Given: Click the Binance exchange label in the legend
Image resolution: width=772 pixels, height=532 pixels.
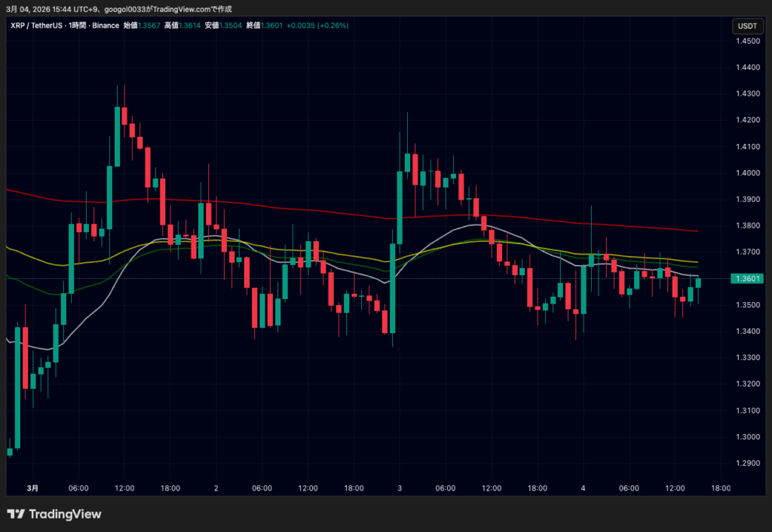Looking at the screenshot, I should 106,26.
